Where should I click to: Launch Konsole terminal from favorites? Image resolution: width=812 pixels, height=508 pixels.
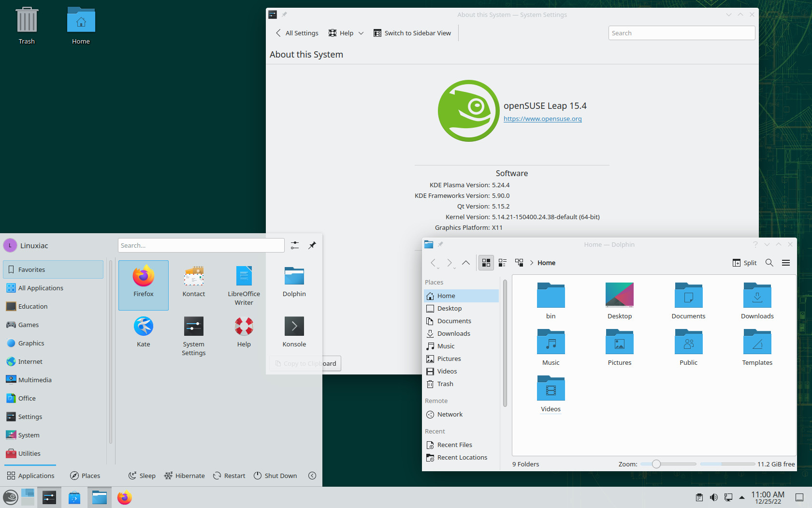pyautogui.click(x=294, y=331)
